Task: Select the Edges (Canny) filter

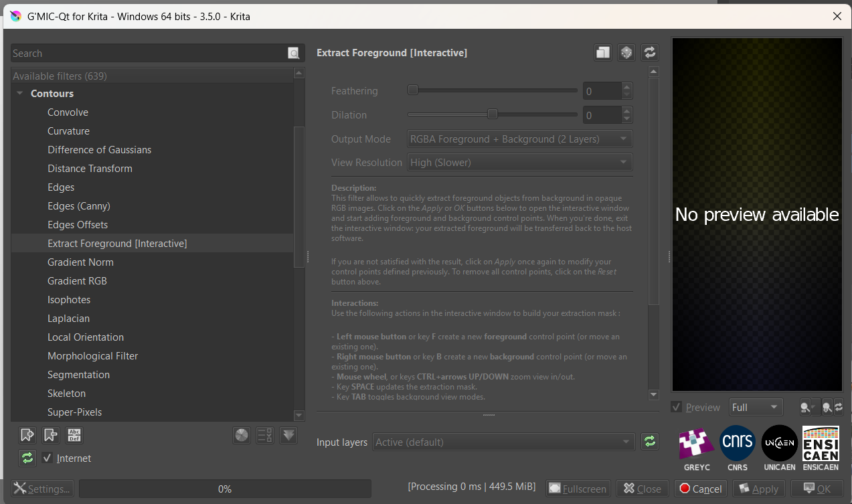Action: (x=79, y=206)
